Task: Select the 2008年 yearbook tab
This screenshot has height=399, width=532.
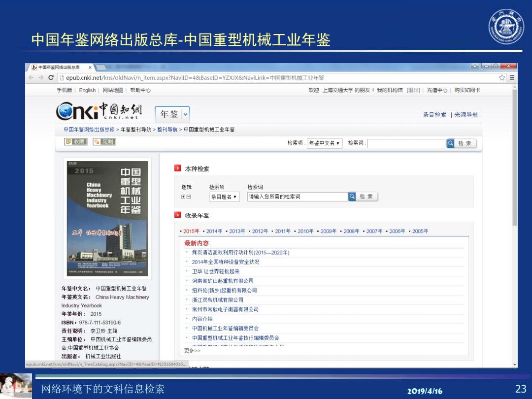Action: (351, 231)
